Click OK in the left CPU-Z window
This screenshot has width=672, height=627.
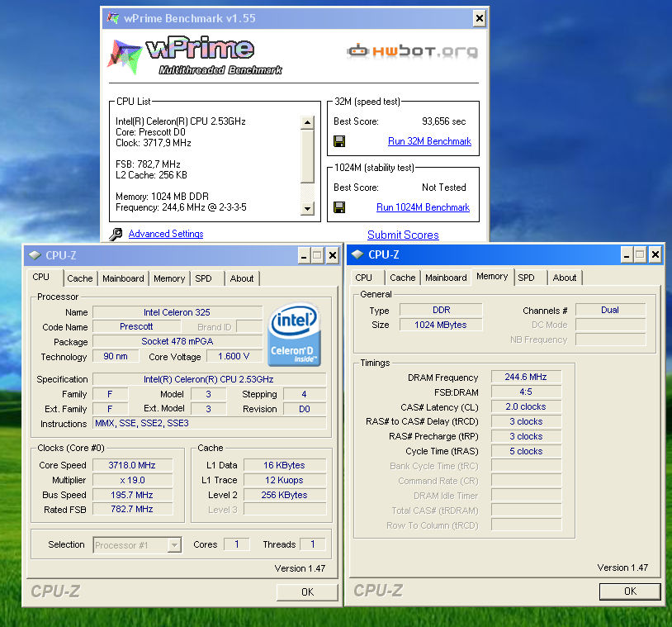(307, 592)
